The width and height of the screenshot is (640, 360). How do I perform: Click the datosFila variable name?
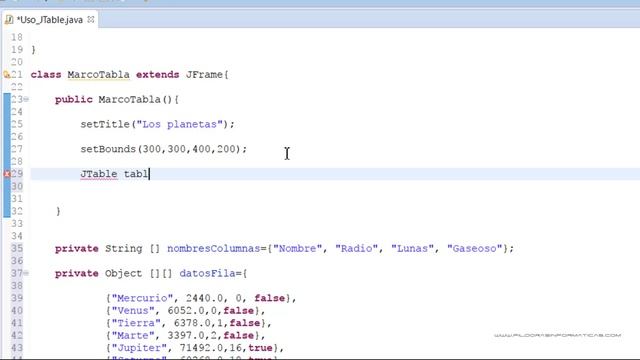coord(207,273)
